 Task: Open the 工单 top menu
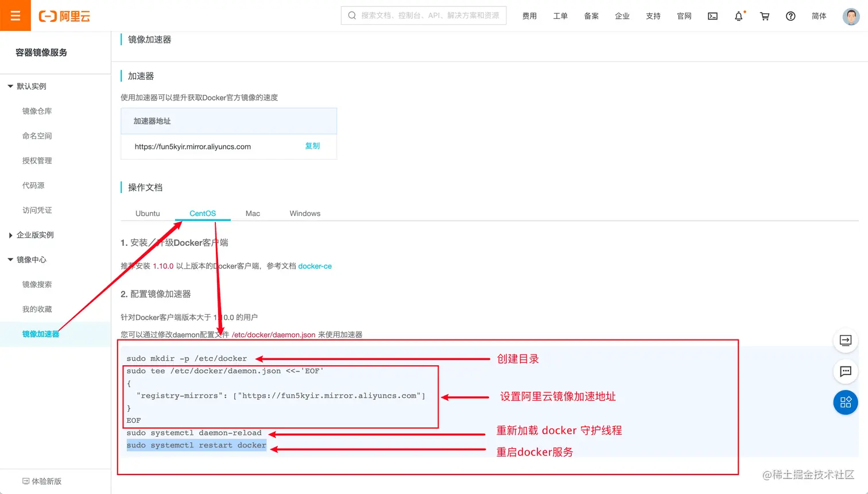coord(560,16)
